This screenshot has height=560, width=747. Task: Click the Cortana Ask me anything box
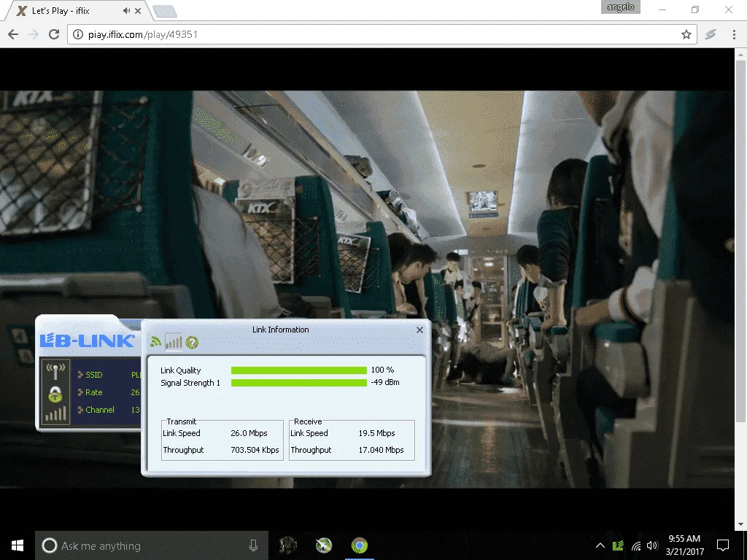click(152, 545)
